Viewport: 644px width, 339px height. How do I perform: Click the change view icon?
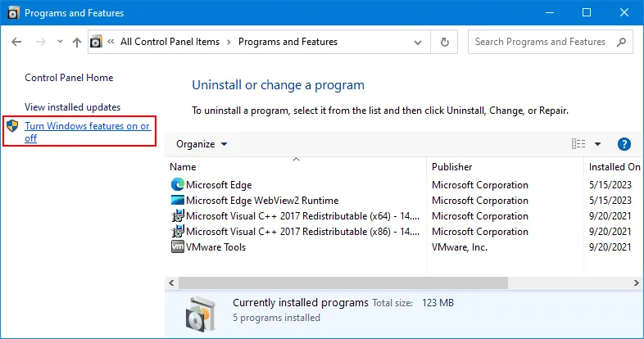(578, 144)
